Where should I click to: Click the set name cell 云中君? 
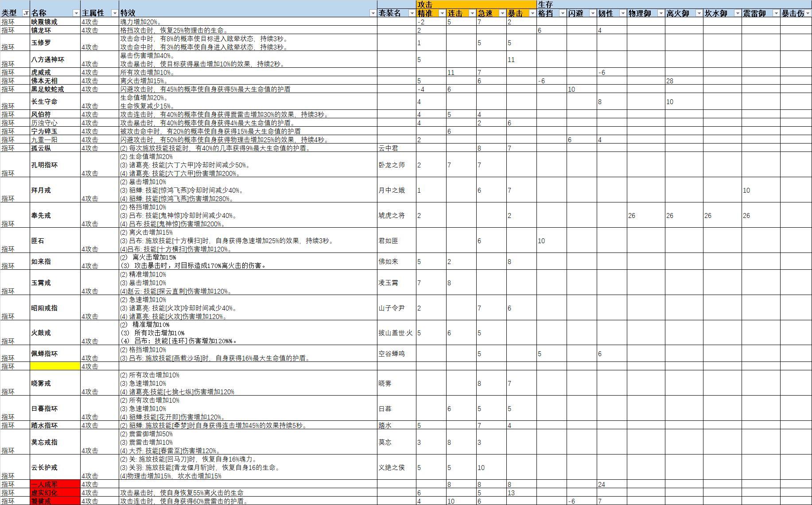396,148
